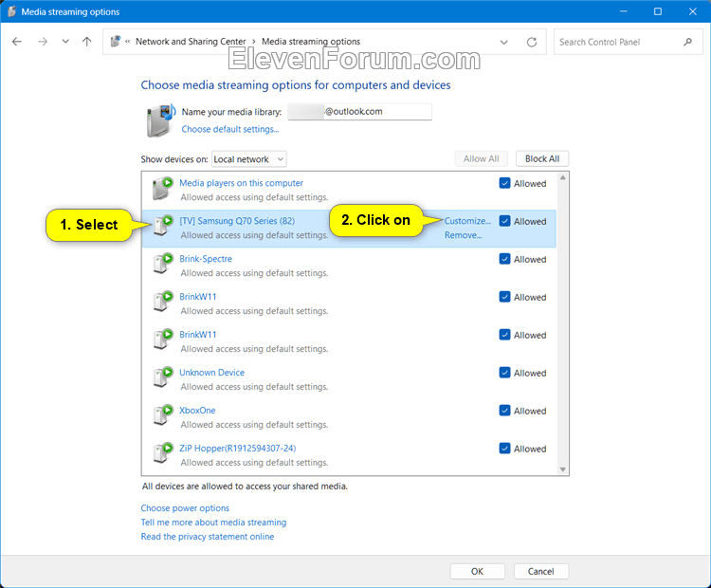Toggle Allowed checkbox for XboxOne
The width and height of the screenshot is (711, 588).
504,411
